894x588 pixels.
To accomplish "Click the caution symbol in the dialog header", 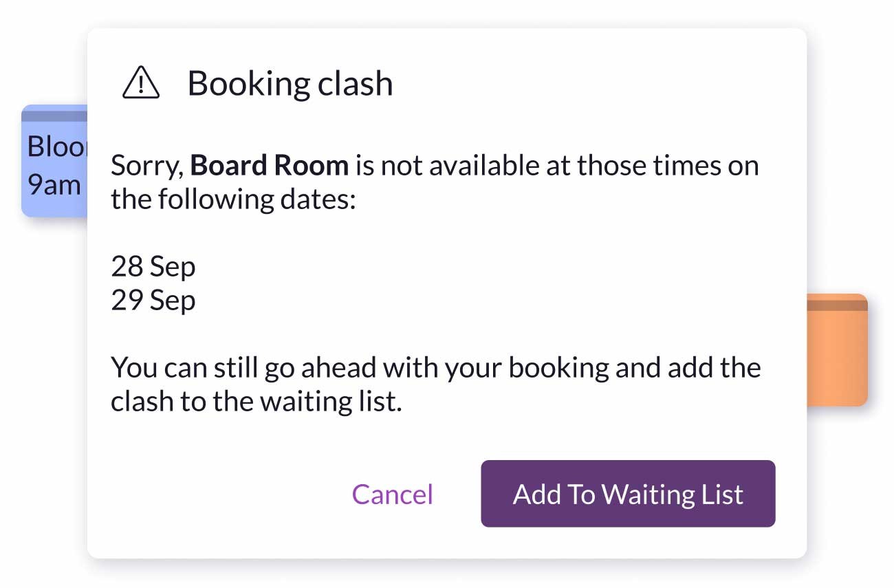I will [x=140, y=83].
